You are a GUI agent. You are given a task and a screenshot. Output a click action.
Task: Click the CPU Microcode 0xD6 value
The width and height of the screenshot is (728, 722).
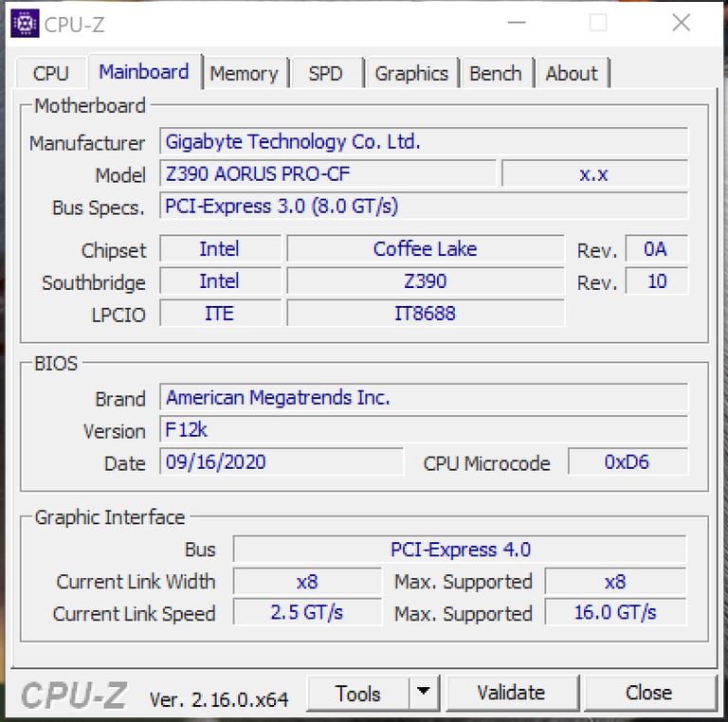(x=628, y=461)
